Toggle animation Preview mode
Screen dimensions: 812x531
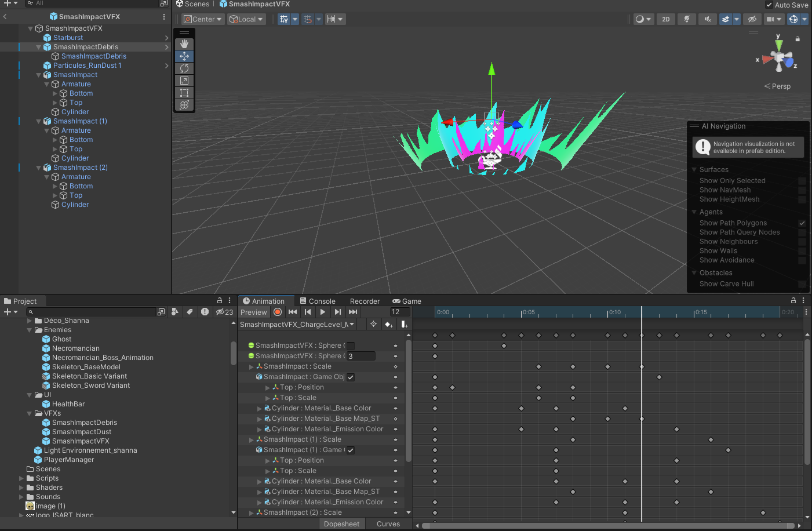point(254,312)
